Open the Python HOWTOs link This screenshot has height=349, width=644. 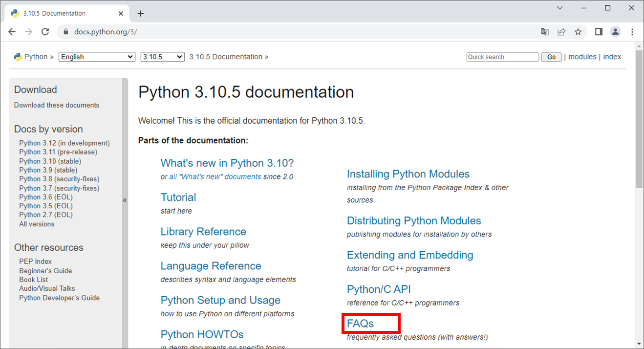tap(202, 334)
